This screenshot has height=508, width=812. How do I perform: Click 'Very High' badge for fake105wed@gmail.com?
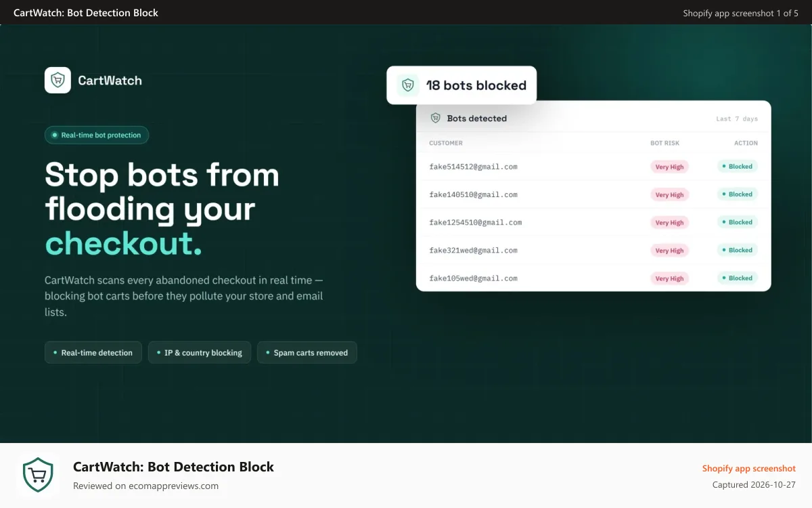[669, 278]
